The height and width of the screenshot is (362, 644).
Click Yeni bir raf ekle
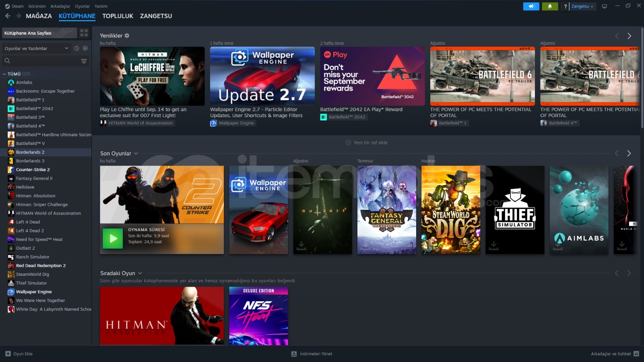[x=367, y=143]
